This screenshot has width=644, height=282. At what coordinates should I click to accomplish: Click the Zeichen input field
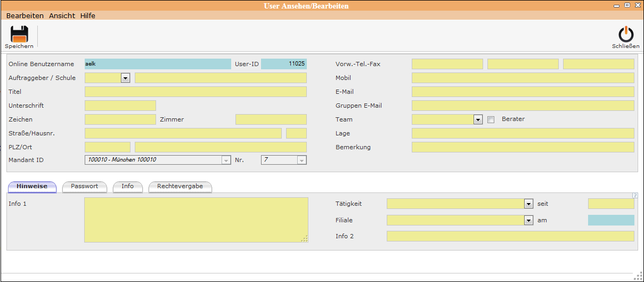coord(120,119)
